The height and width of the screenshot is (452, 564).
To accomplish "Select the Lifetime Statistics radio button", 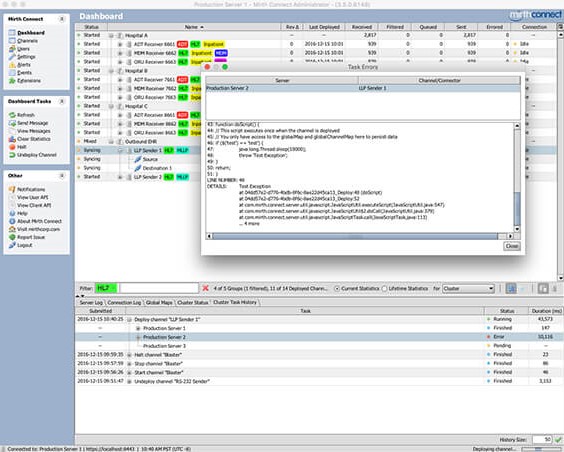I will pyautogui.click(x=384, y=288).
